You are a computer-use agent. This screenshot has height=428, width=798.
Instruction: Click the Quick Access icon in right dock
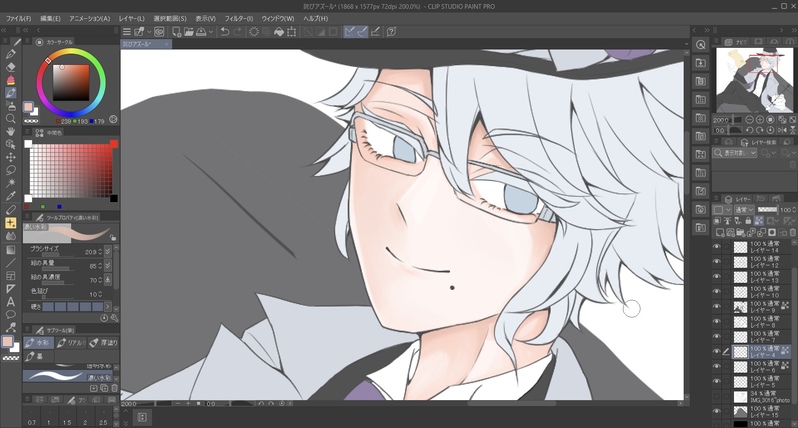[701, 45]
